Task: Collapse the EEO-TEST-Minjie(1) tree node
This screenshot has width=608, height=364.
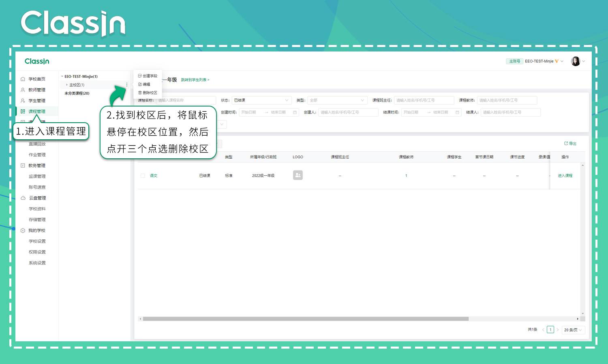Action: click(62, 76)
